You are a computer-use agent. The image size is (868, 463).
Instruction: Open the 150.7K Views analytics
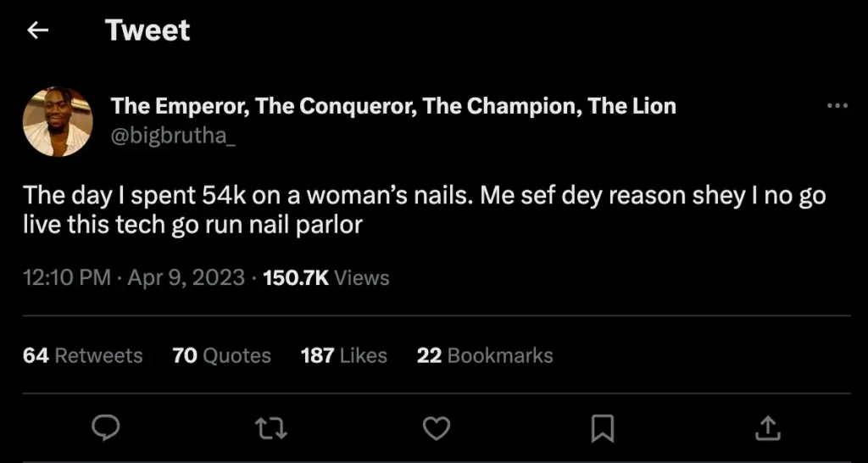coord(326,277)
